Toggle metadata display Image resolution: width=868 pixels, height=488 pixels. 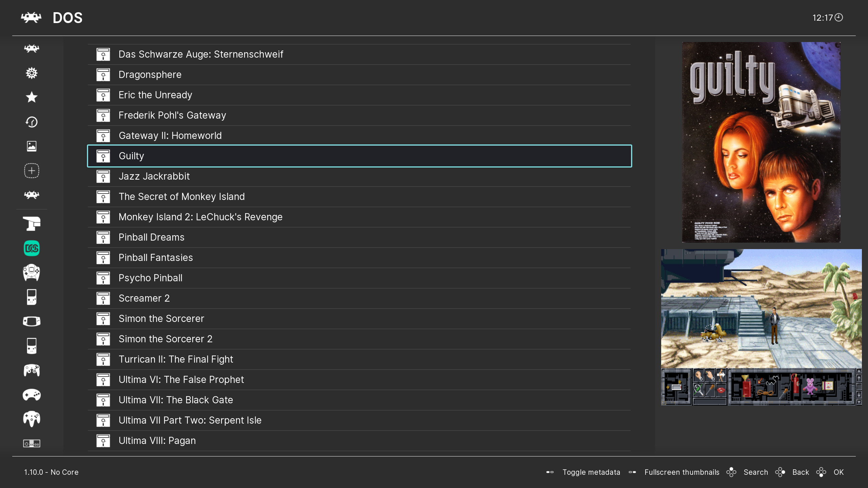(591, 472)
